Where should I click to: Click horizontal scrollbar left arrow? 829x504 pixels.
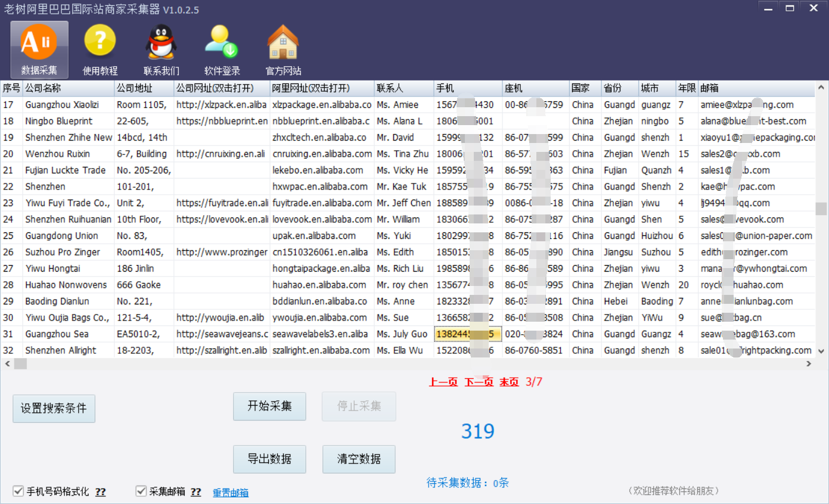point(7,363)
